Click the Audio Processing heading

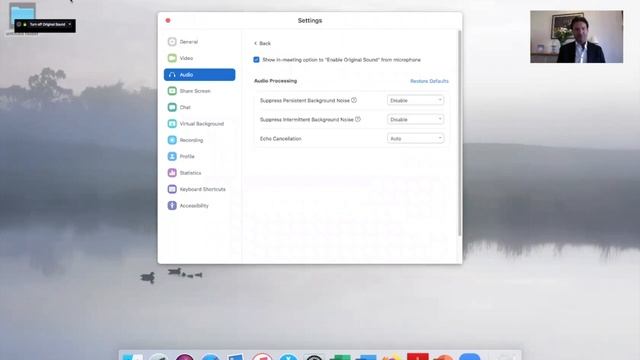(275, 81)
